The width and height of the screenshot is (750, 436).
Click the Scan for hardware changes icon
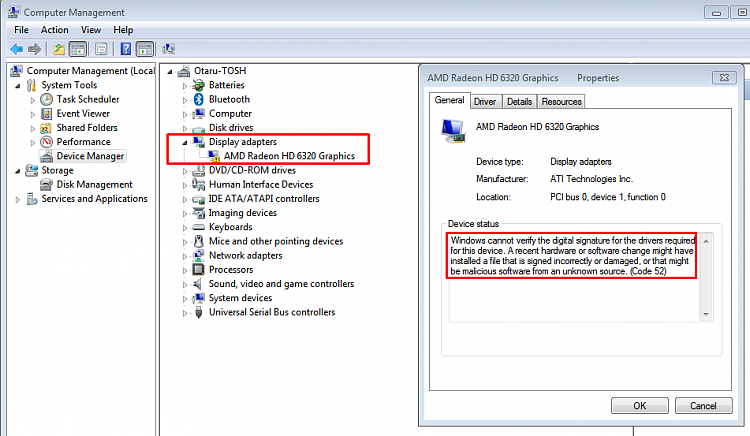(x=168, y=49)
